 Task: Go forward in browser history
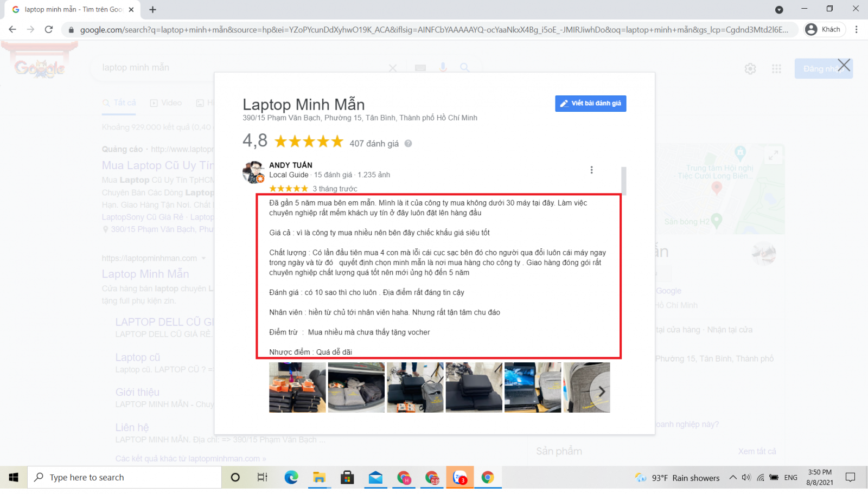pyautogui.click(x=30, y=29)
